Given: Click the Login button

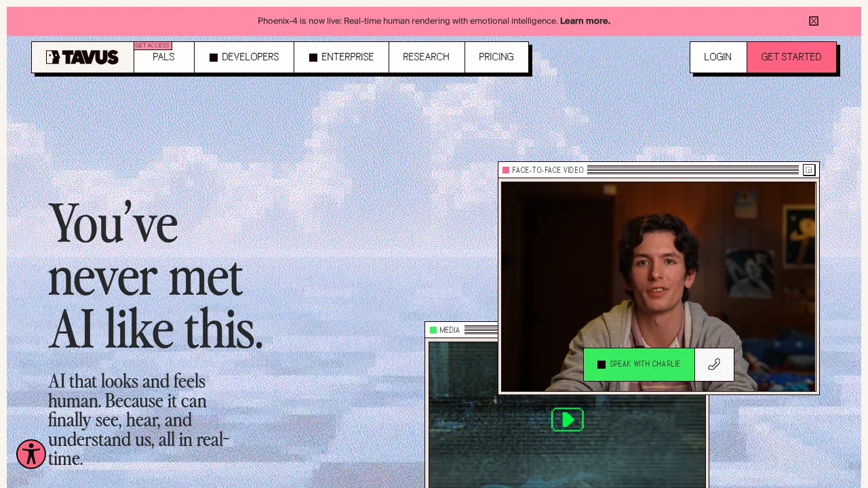Looking at the screenshot, I should (717, 57).
